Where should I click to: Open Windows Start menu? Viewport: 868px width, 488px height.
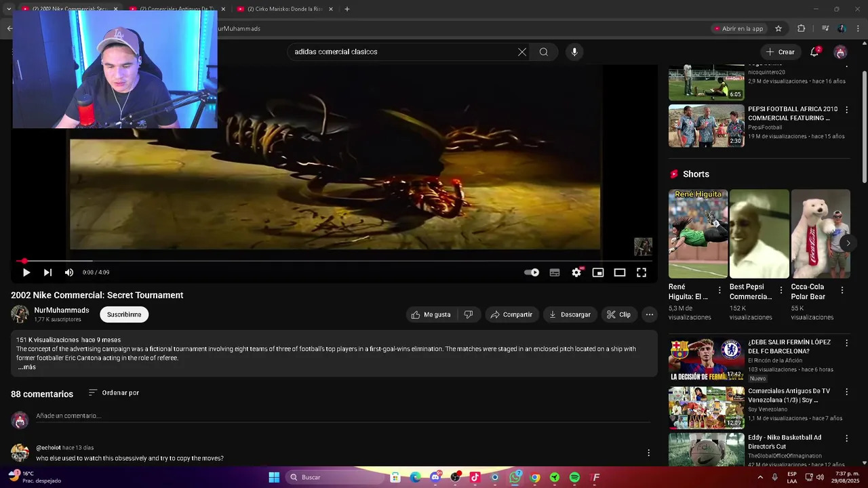click(x=274, y=477)
